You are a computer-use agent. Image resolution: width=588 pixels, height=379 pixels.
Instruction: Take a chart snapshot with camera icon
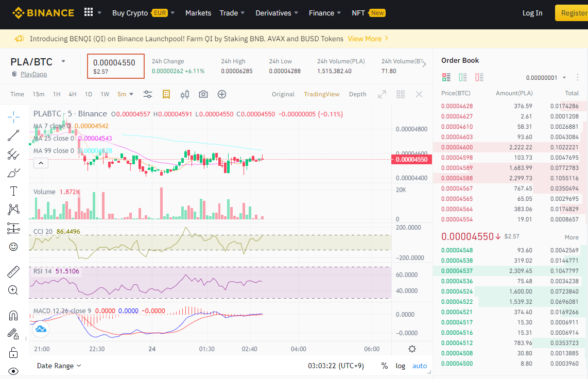tap(203, 94)
